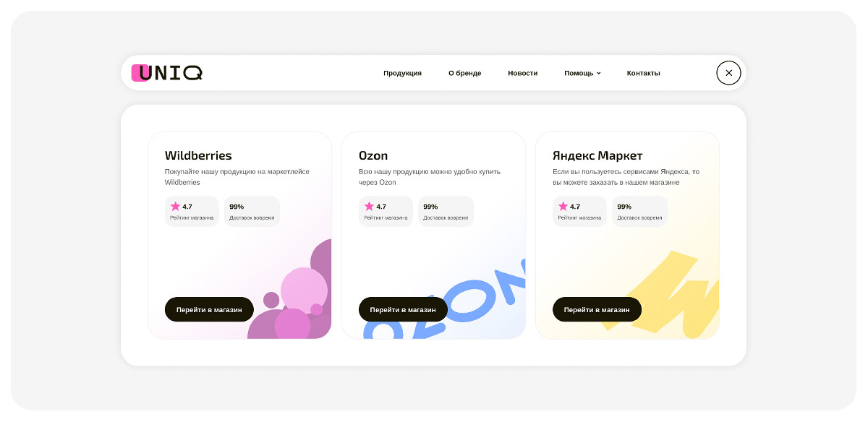Click 'Рейтинг магазина' label on Wildberries card
Screen dimensions: 868x422
(192, 218)
